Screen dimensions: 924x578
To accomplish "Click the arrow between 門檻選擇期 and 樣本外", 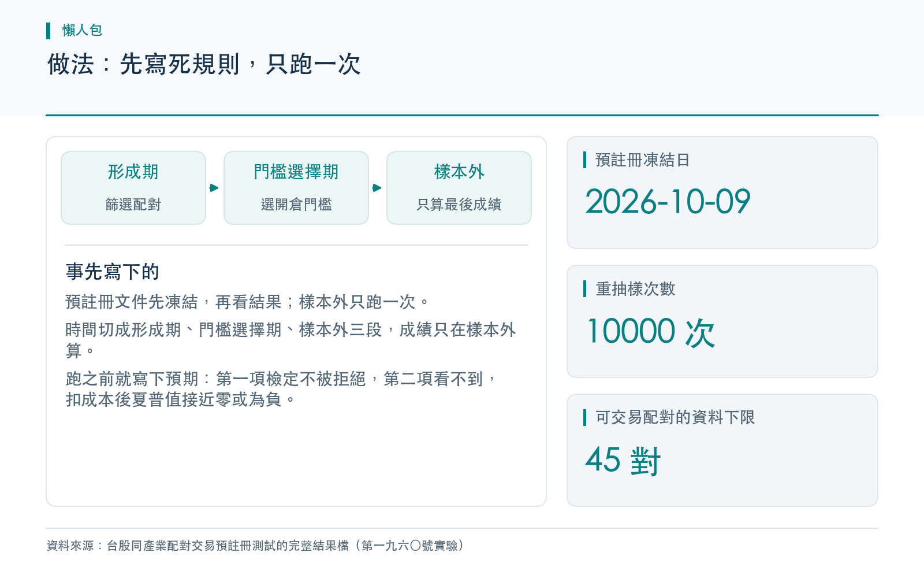I will (x=377, y=188).
